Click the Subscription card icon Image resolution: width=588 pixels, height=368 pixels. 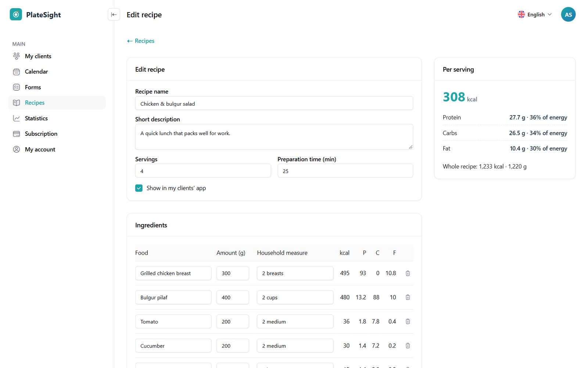[x=17, y=134]
